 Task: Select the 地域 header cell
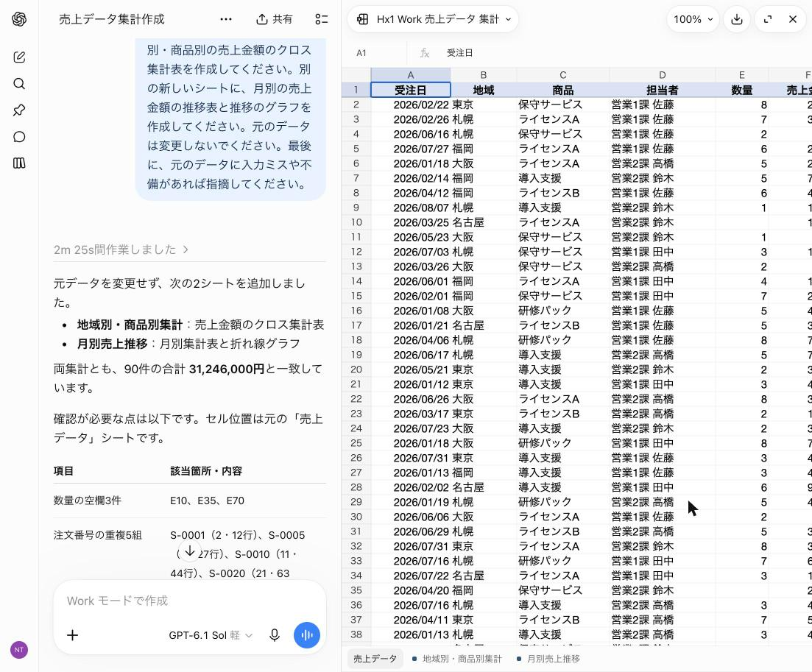[483, 90]
